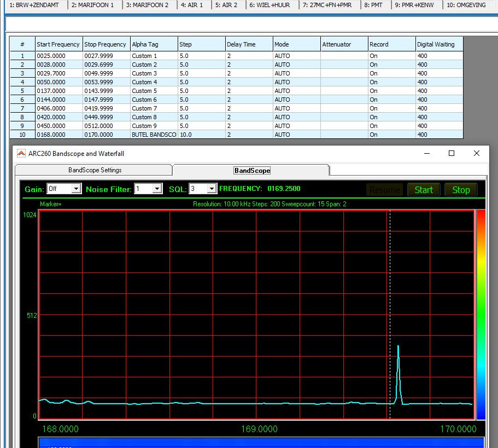Screen dimensions: 498x448
Task: Click the blue waterfall display strip
Action: [261, 443]
